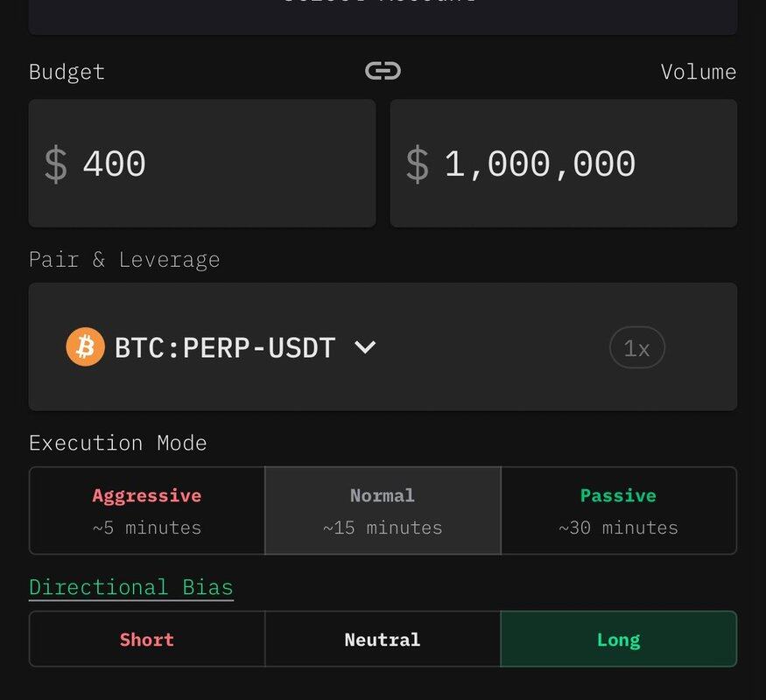766x700 pixels.
Task: Click the orange Bitcoin logo icon
Action: point(85,347)
